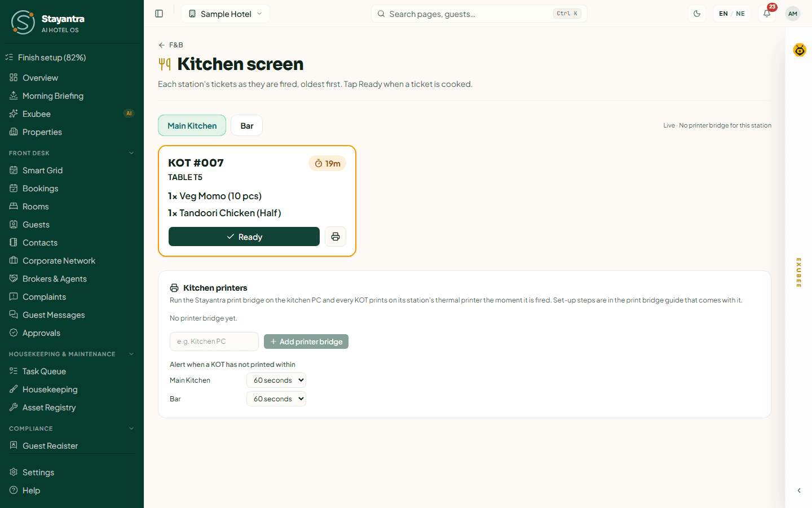
Task: Open Overview in the sidebar
Action: pos(72,78)
